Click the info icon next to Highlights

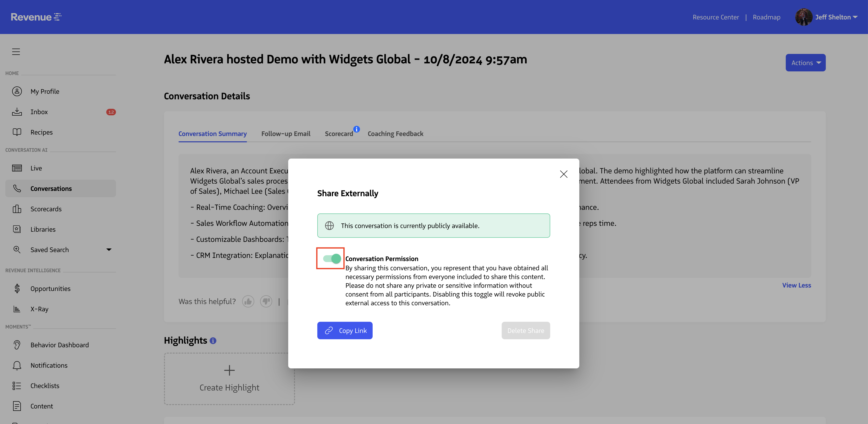coord(213,341)
